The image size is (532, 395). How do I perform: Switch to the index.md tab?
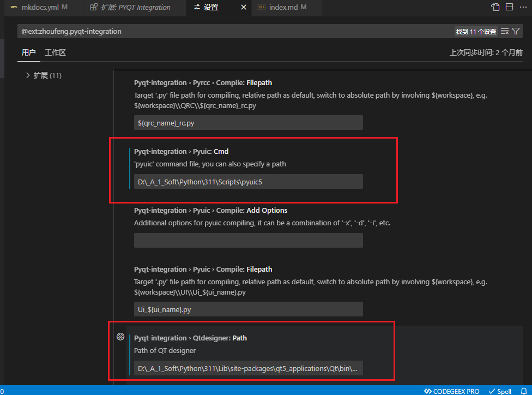(x=282, y=8)
